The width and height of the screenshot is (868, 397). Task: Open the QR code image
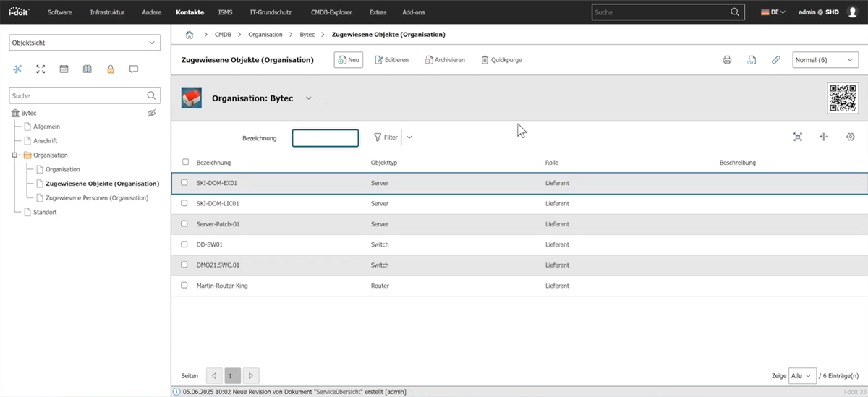pos(843,98)
